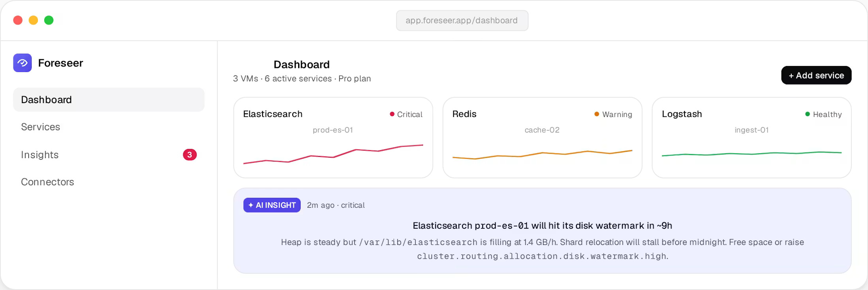868x290 pixels.
Task: Open the disk watermark insight headline
Action: click(x=542, y=226)
